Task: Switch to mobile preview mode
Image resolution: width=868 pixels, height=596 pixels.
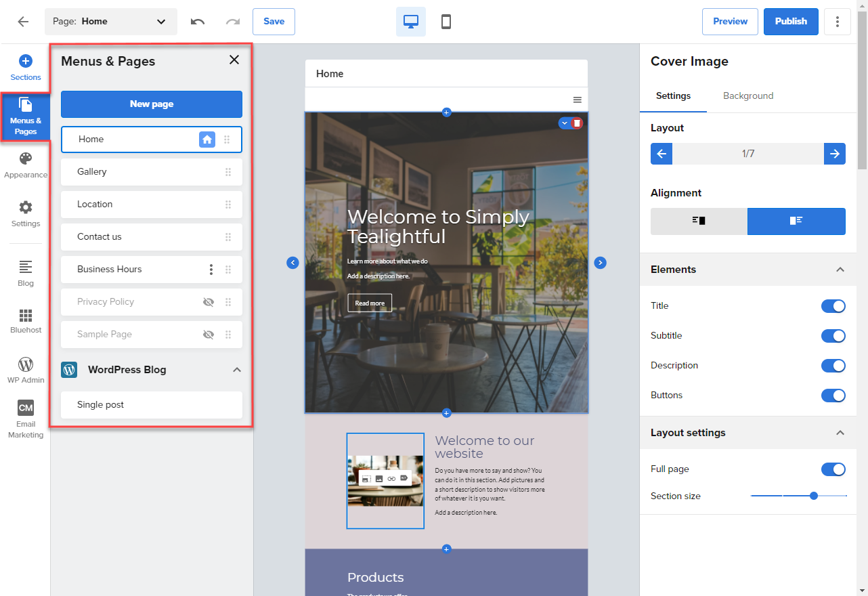Action: coord(446,21)
